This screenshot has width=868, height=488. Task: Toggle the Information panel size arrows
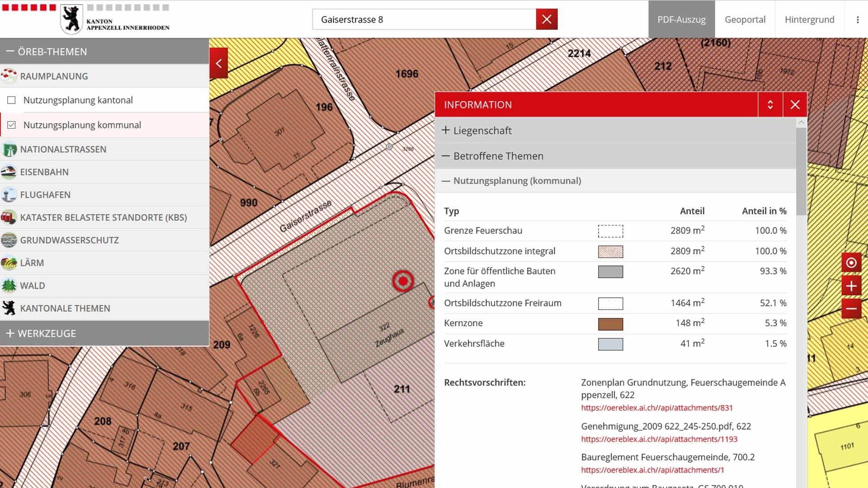coord(770,105)
